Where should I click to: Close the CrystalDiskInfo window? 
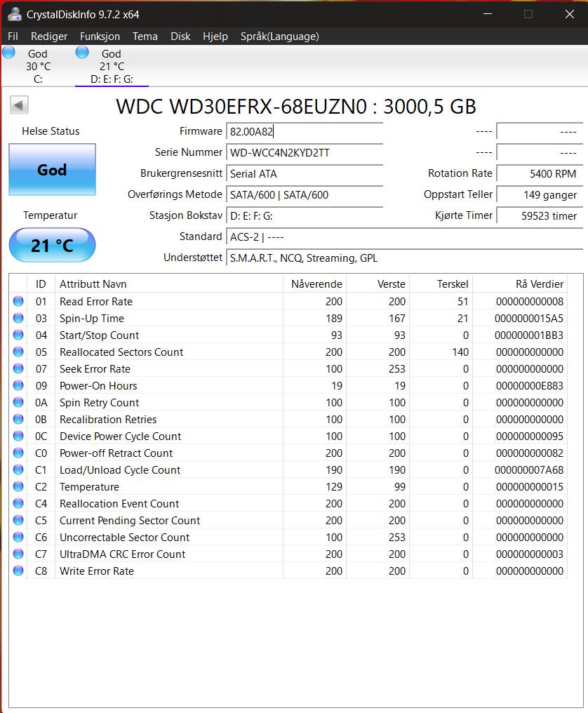[569, 14]
